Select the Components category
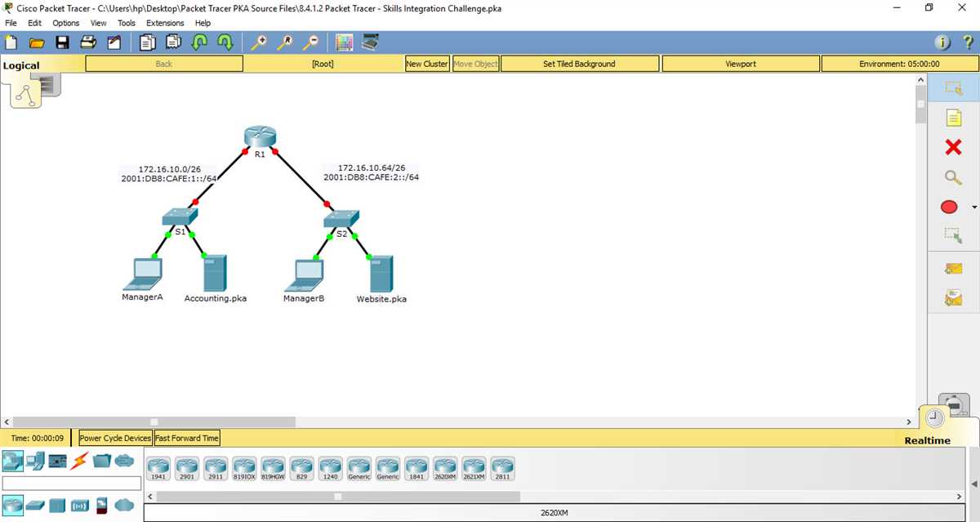This screenshot has width=980, height=522. (57, 462)
